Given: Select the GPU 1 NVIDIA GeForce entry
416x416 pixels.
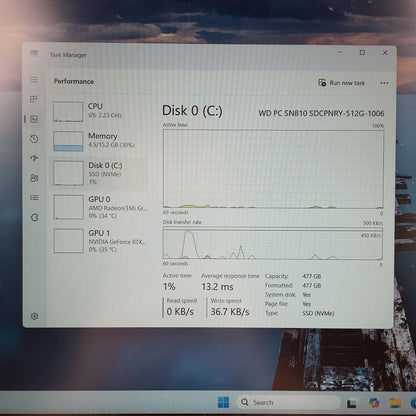Looking at the screenshot, I should click(x=100, y=241).
